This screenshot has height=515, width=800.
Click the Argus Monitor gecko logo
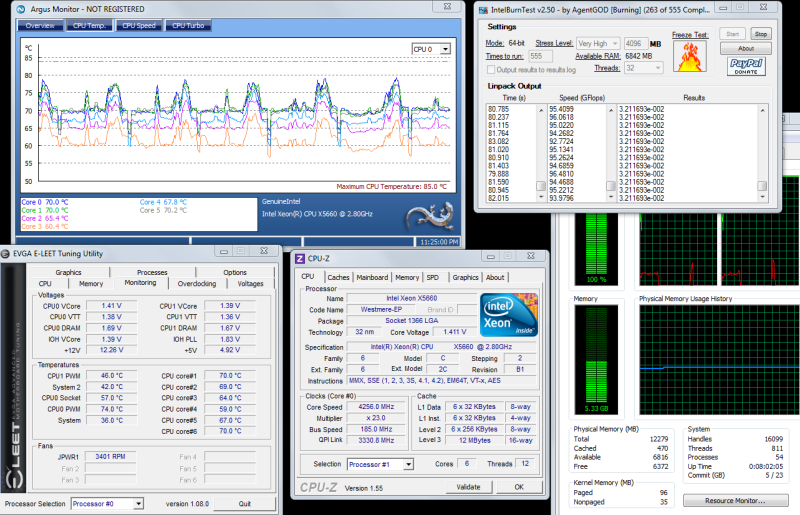pyautogui.click(x=430, y=215)
